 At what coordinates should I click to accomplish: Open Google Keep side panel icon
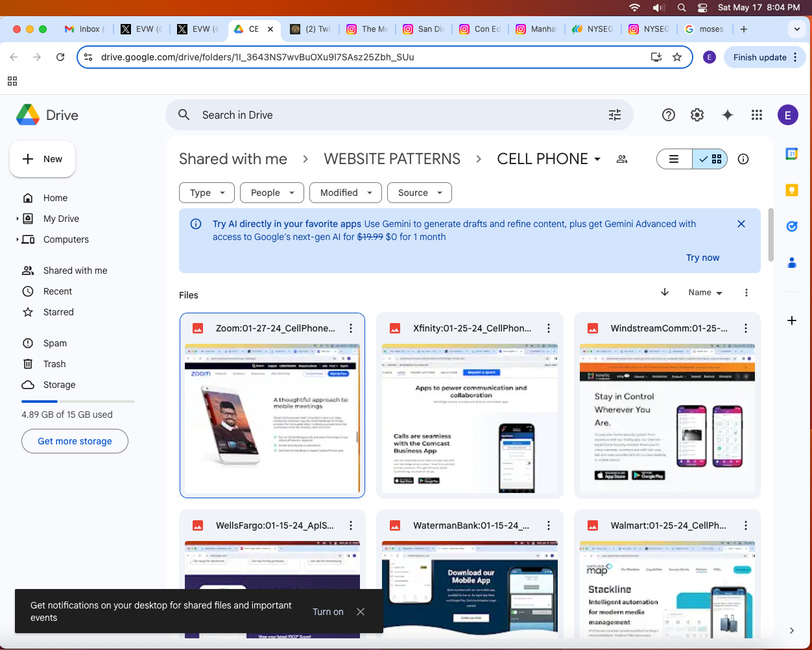[791, 190]
